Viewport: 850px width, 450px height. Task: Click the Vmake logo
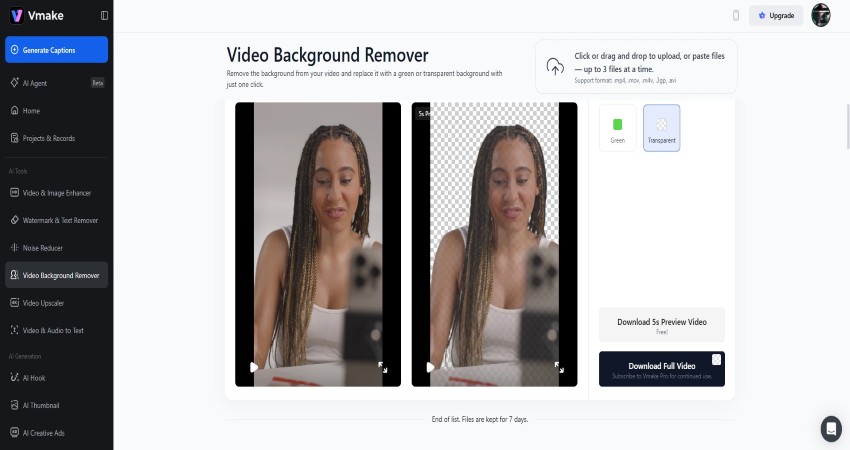tap(30, 16)
